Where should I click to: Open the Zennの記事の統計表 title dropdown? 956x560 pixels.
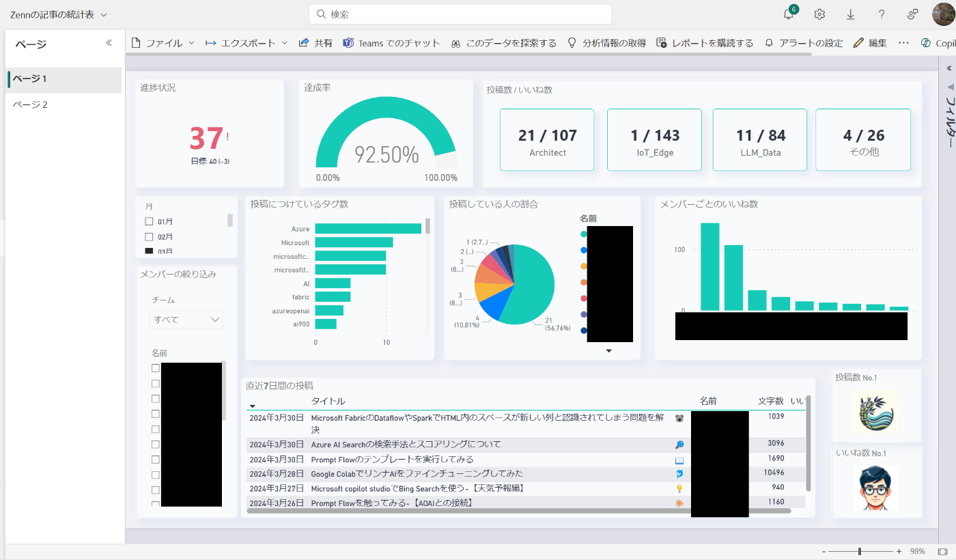[x=59, y=14]
